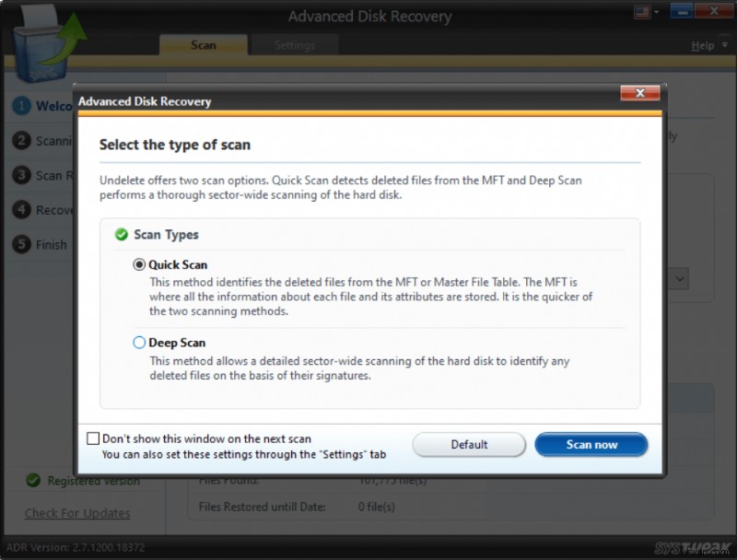
Task: Select the Scan tab
Action: coord(203,44)
